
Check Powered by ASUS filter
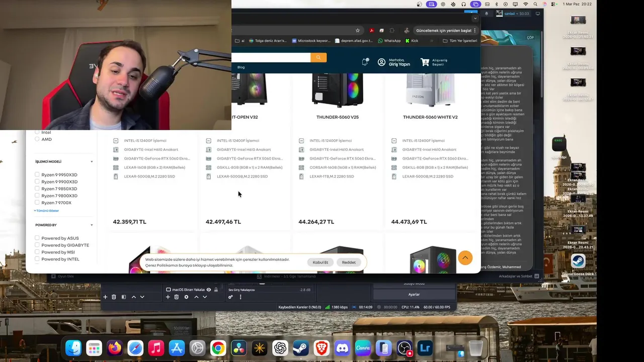(37, 238)
